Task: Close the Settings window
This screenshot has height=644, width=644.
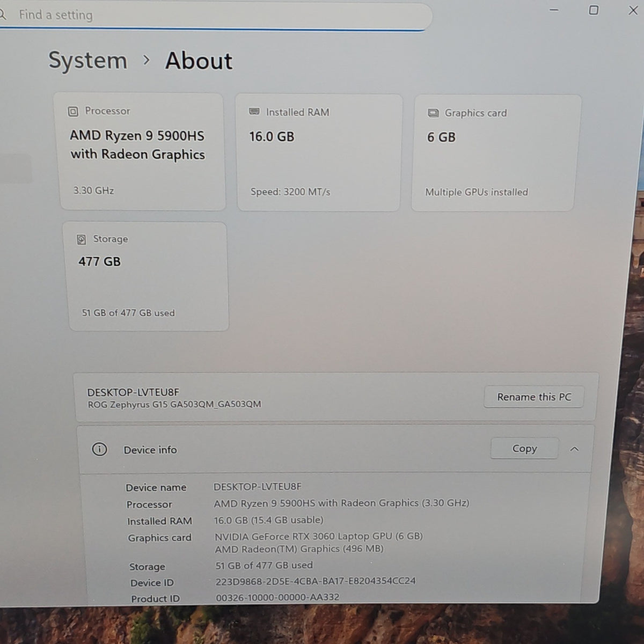Action: [x=633, y=11]
